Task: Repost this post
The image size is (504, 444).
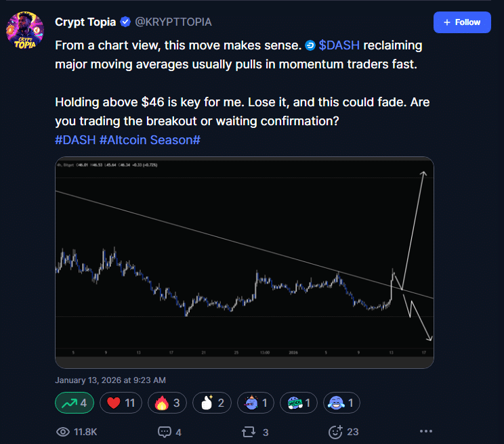Action: coord(248,431)
